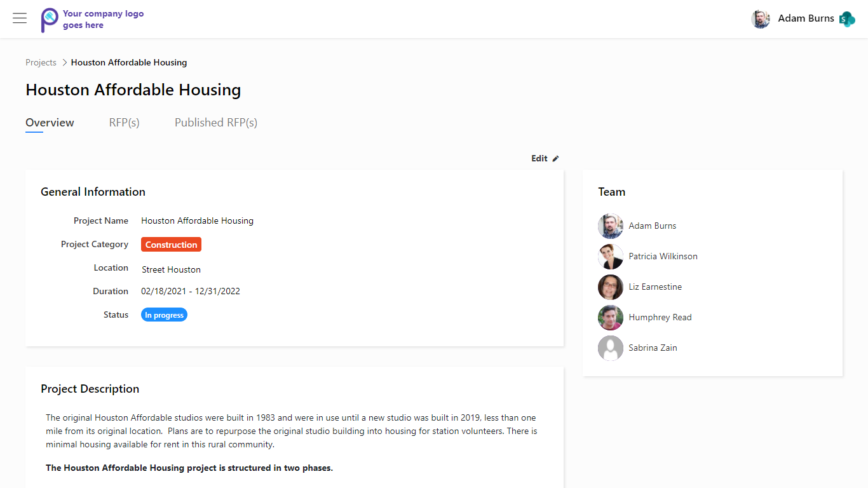The height and width of the screenshot is (488, 868).
Task: Click Adam Burns' avatar in Team panel
Action: 611,226
